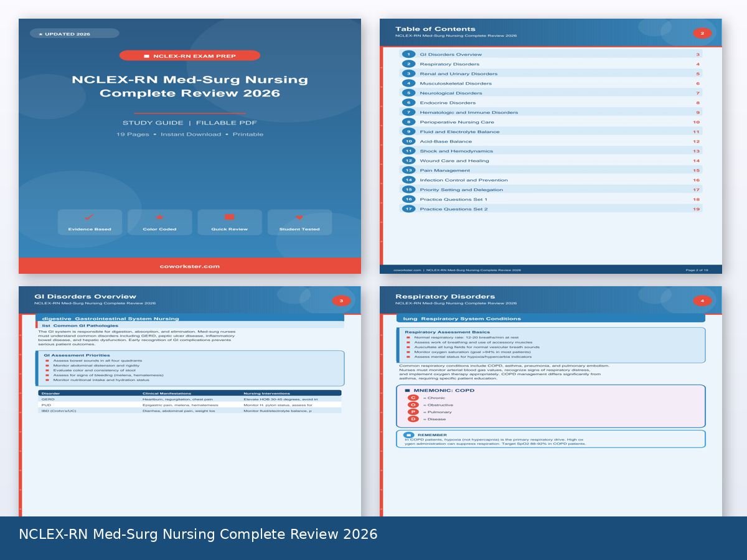747x560 pixels.
Task: Click the red P circle for Pulmonary
Action: (413, 412)
